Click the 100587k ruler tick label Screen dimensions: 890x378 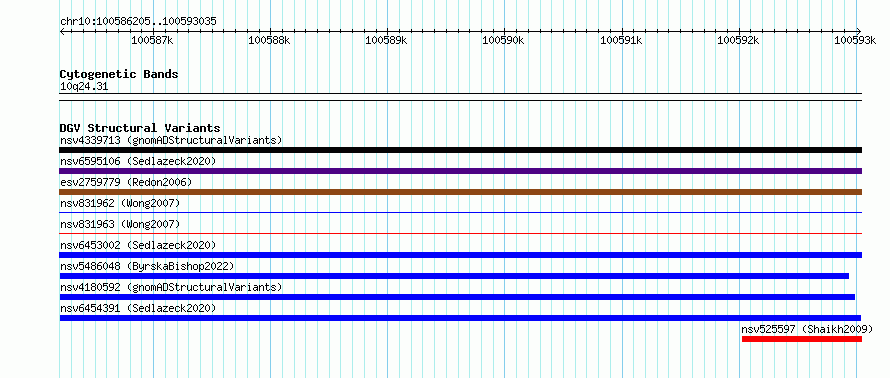tap(152, 40)
